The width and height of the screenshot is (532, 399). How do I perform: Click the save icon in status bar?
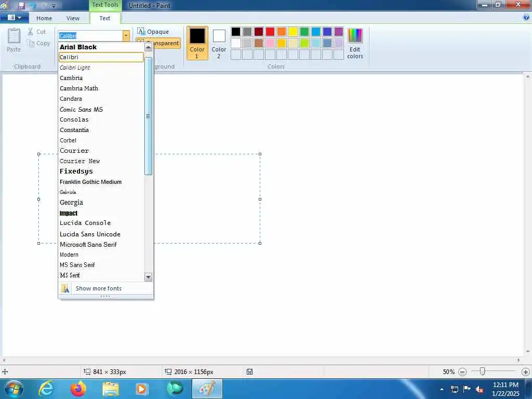pyautogui.click(x=249, y=372)
